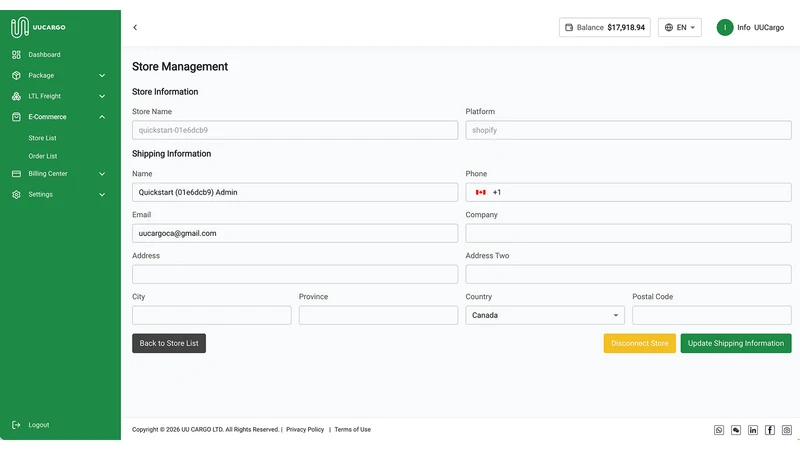800x450 pixels.
Task: Open the LinkedIn footer icon
Action: coord(753,430)
